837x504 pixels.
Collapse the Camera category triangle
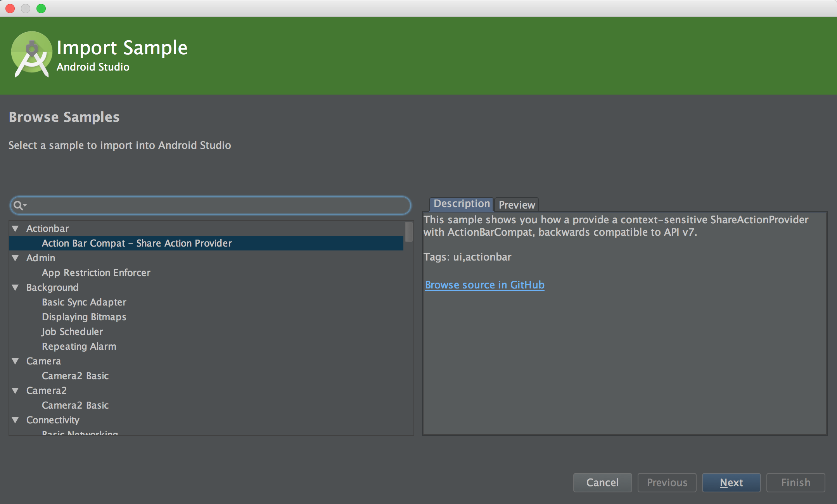click(x=16, y=361)
